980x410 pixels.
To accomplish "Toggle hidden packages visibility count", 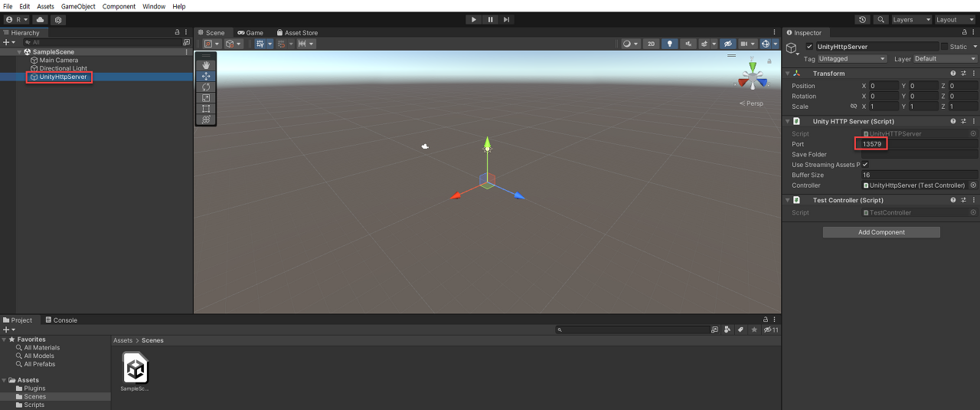I will click(771, 330).
